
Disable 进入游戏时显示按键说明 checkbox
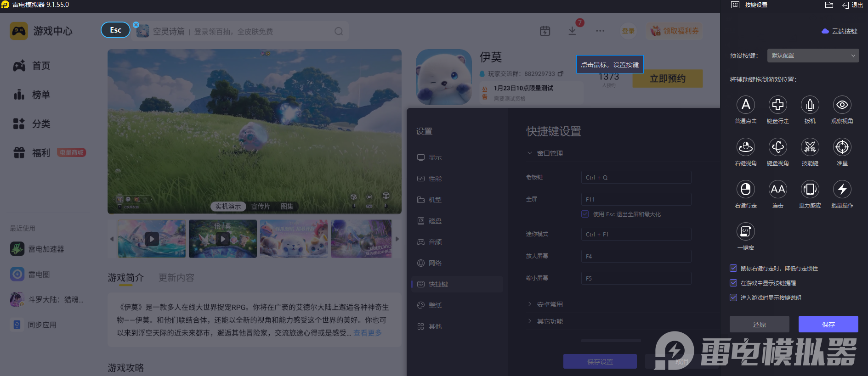[x=733, y=297]
